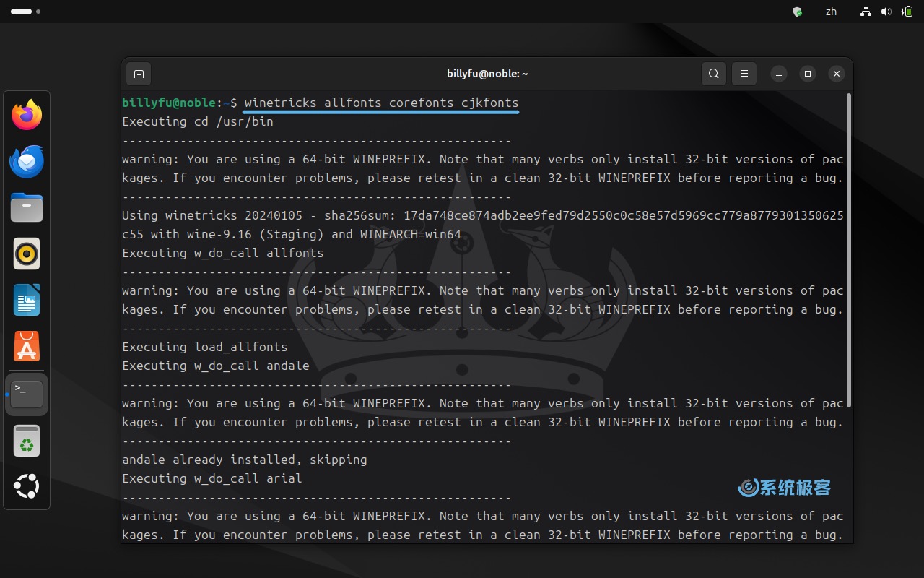Open Rhythmbox music player in dock
The width and height of the screenshot is (924, 578).
[x=27, y=254]
